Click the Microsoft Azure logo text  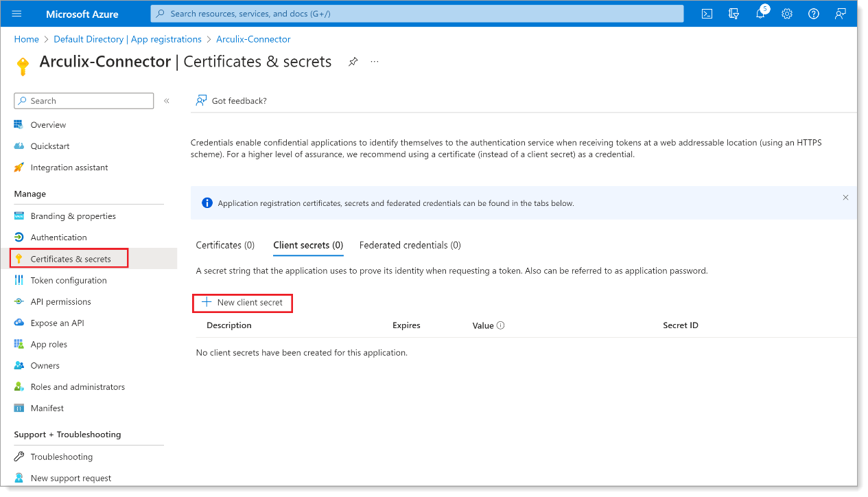click(82, 14)
